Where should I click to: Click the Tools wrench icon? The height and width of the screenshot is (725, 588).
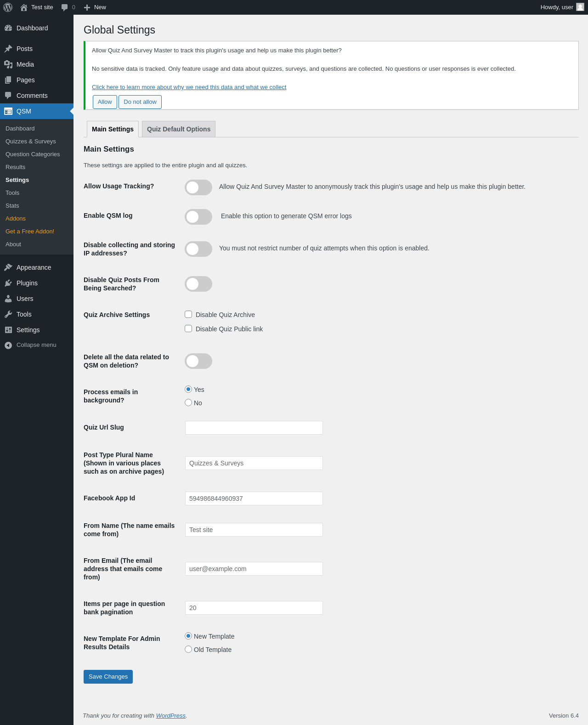8,314
